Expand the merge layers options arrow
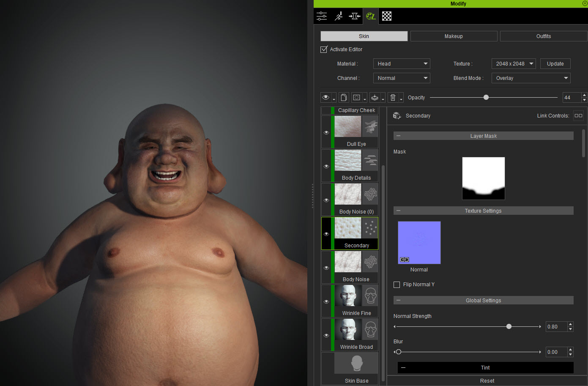Image resolution: width=588 pixels, height=386 pixels. pyautogui.click(x=383, y=98)
